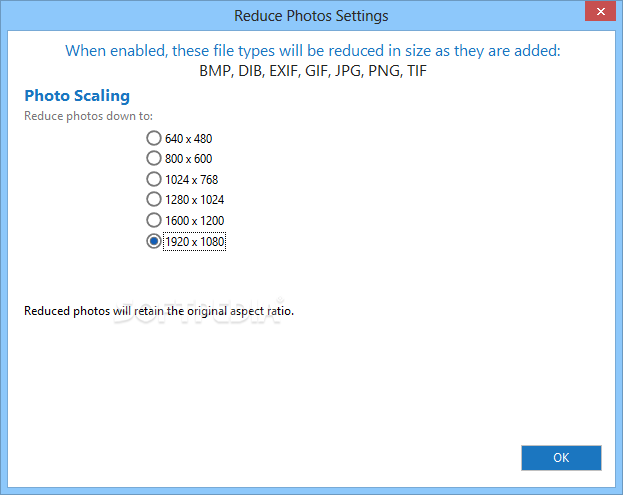Click the '640 x 480' label text
This screenshot has width=623, height=495.
[x=188, y=139]
